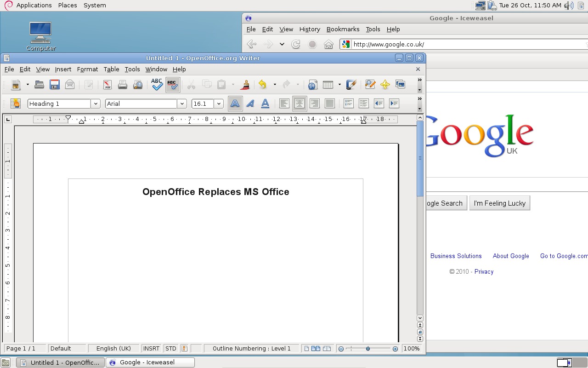Click the Decrease Indent icon
This screenshot has width=588, height=368.
tap(379, 103)
